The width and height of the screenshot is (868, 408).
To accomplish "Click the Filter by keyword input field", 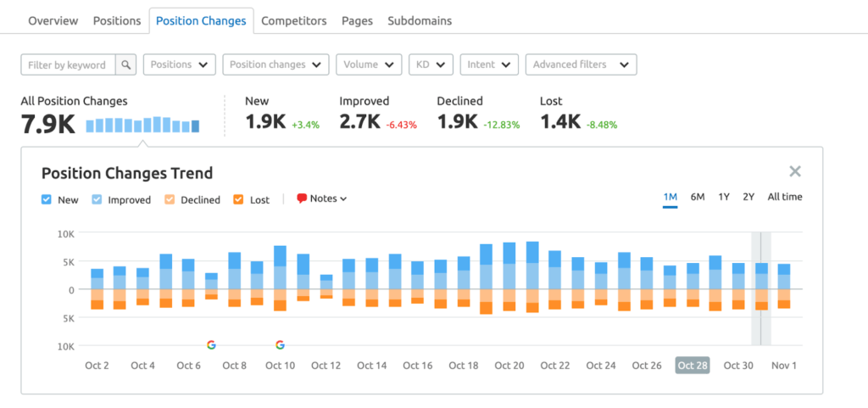I will 68,65.
